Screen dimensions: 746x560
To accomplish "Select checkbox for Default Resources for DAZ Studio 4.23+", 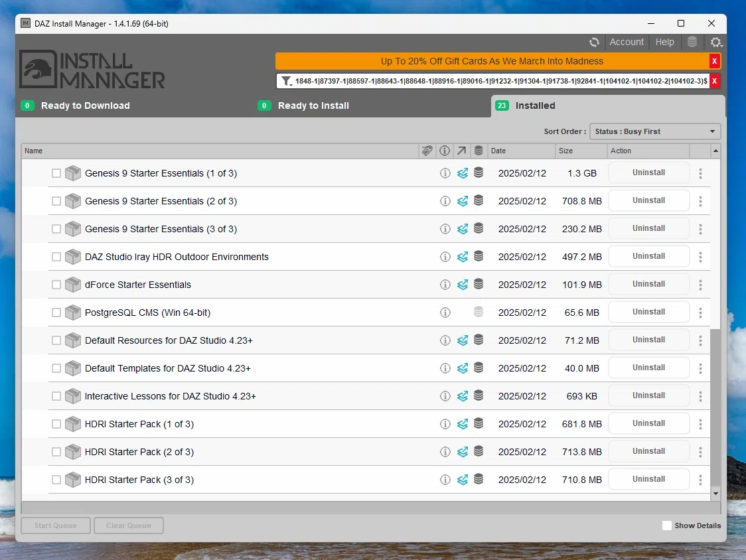I will [56, 340].
